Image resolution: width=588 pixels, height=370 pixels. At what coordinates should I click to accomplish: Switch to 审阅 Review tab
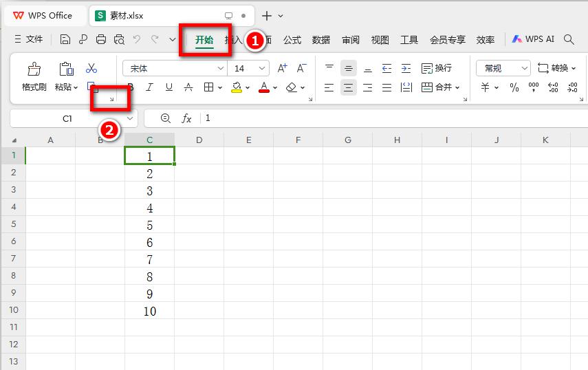click(351, 40)
